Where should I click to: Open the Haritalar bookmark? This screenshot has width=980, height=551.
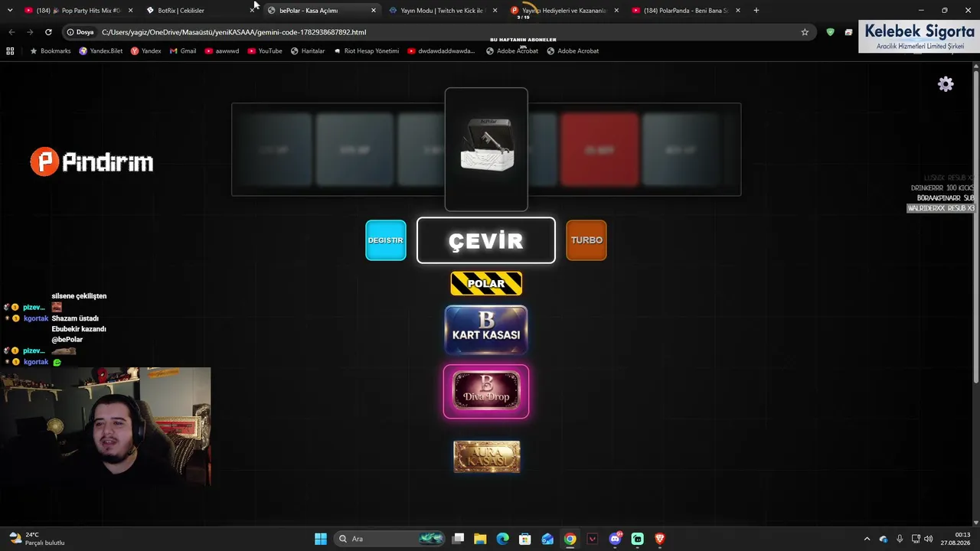tap(307, 51)
